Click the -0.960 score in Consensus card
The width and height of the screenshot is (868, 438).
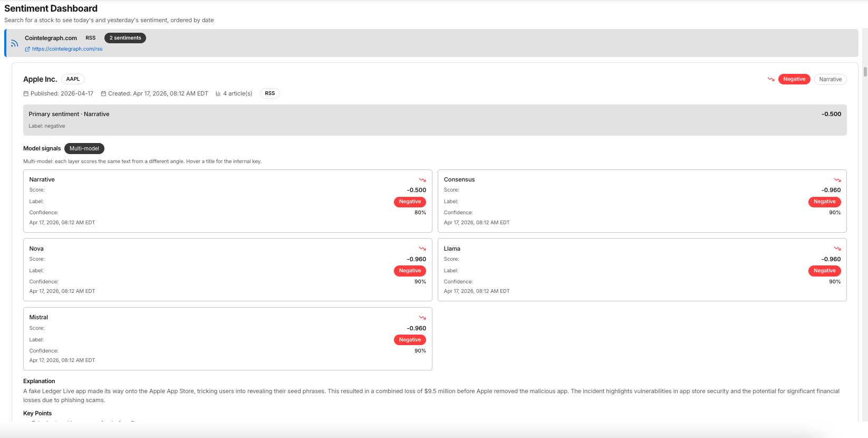[831, 190]
